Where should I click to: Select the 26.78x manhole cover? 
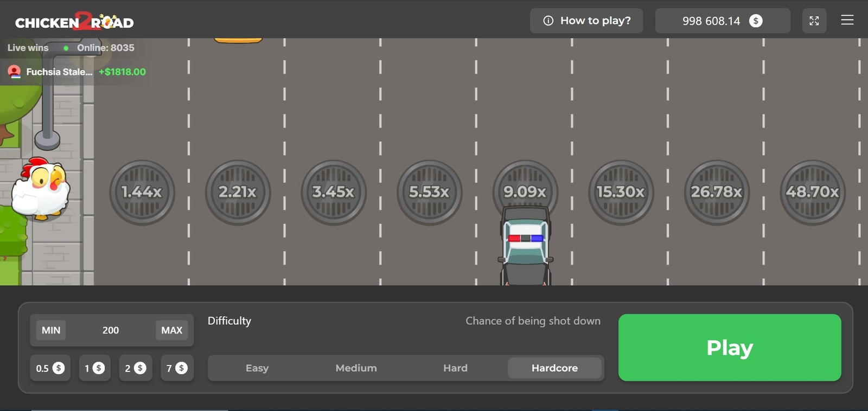coord(717,192)
